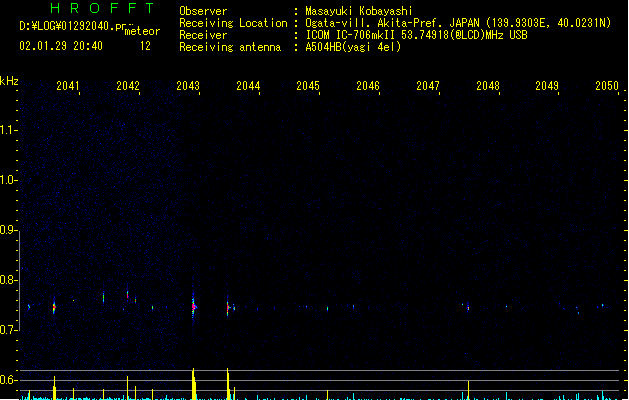Click the 2047 time axis marker
The height and width of the screenshot is (400, 629).
pyautogui.click(x=428, y=85)
